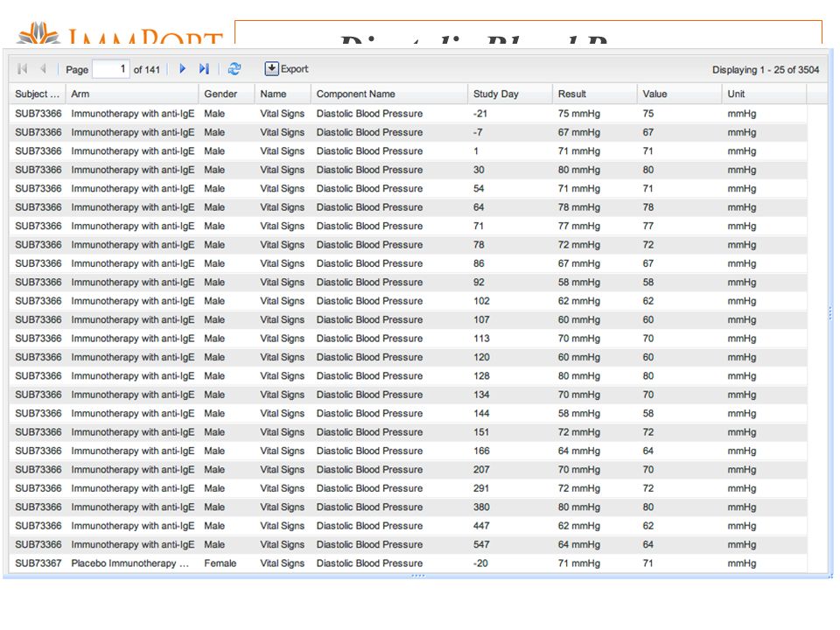
Task: Sort by the Value column header
Action: click(x=679, y=94)
